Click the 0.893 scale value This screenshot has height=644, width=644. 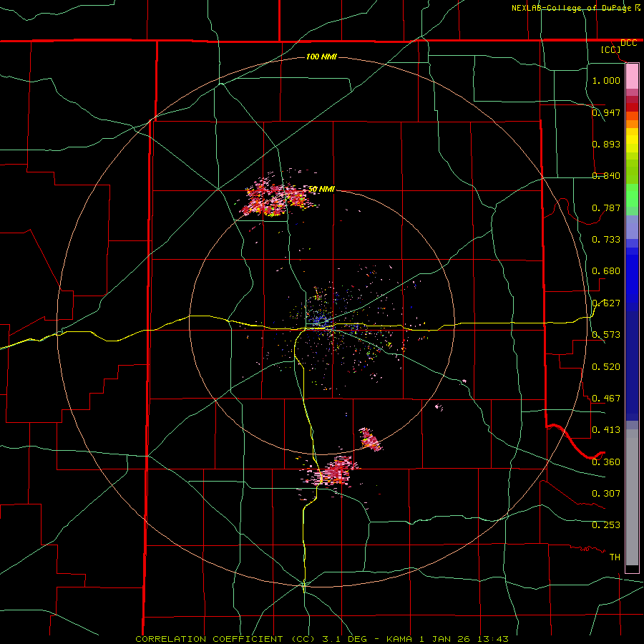[x=606, y=144]
